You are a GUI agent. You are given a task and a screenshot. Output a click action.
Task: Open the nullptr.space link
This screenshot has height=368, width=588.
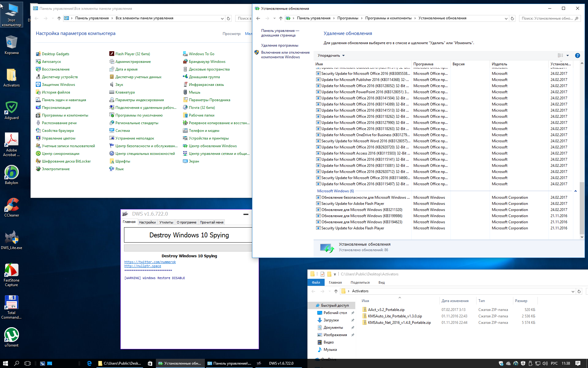pos(143,266)
